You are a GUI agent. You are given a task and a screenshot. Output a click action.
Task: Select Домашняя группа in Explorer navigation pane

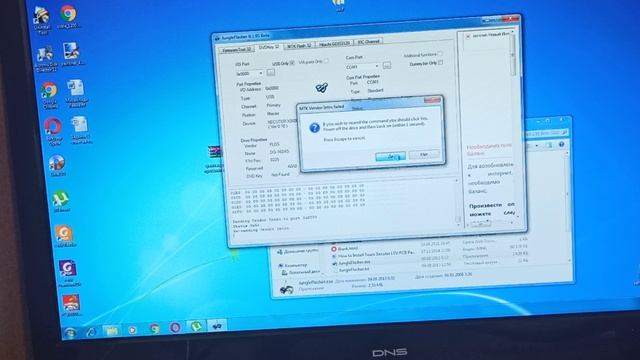click(298, 251)
